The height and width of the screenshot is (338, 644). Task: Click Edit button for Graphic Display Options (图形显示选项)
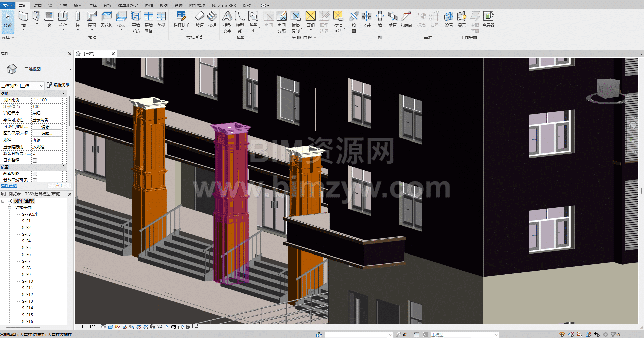tap(47, 133)
